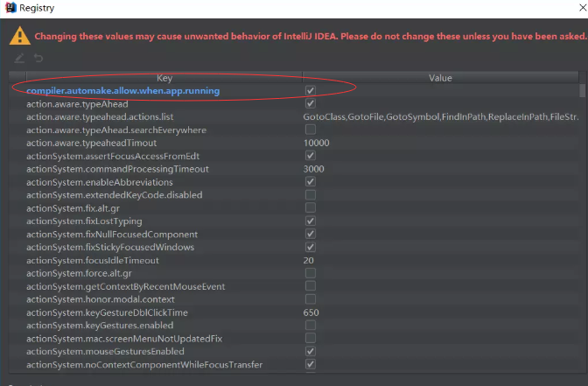Viewport: 588px width, 386px height.
Task: Select actionSystem.keyGestures.enabled key
Action: pos(100,326)
